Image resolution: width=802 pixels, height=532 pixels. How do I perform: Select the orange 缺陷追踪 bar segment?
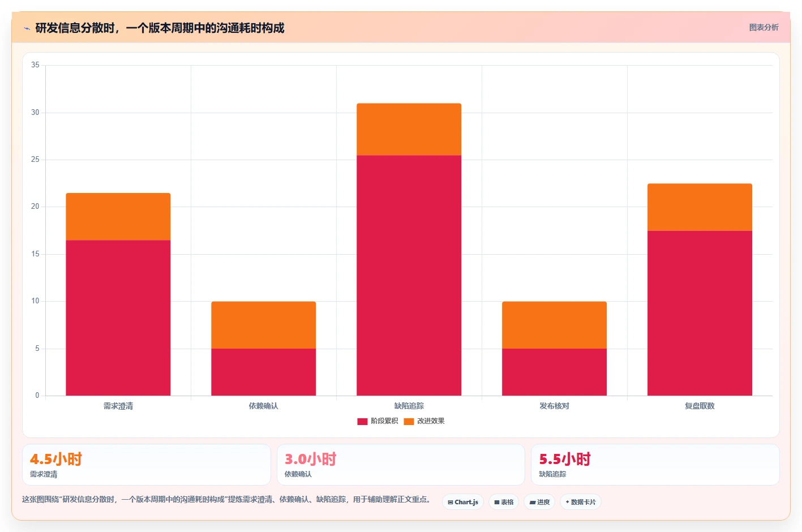(409, 130)
